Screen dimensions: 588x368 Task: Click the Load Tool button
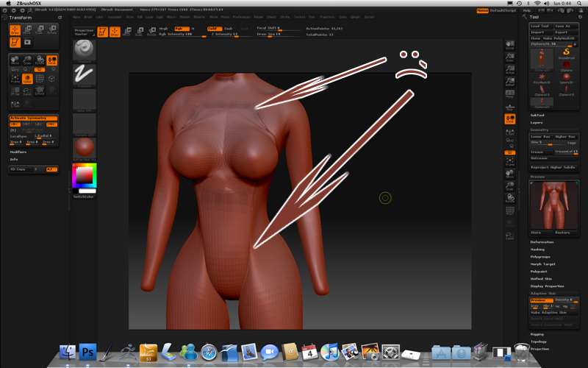pos(541,26)
